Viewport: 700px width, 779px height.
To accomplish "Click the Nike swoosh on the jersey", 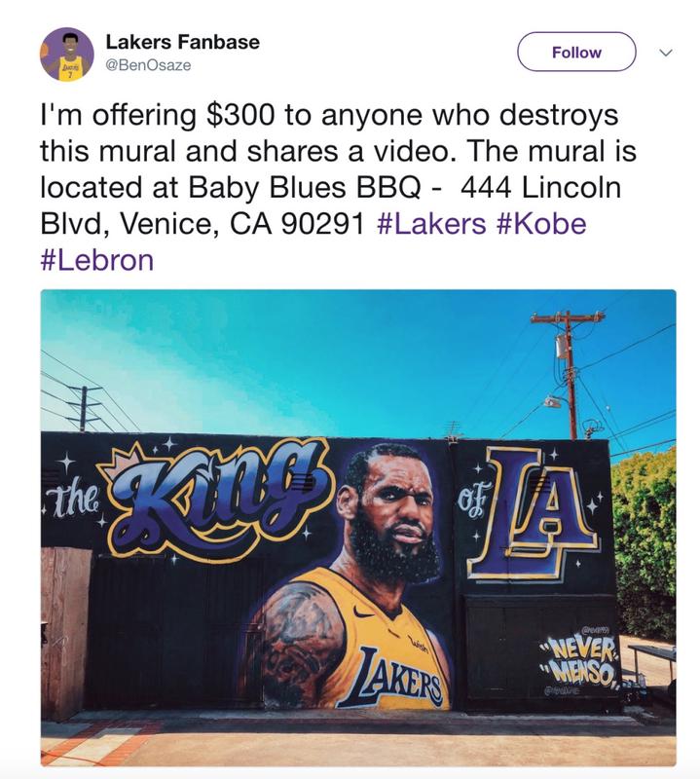I will click(x=364, y=612).
